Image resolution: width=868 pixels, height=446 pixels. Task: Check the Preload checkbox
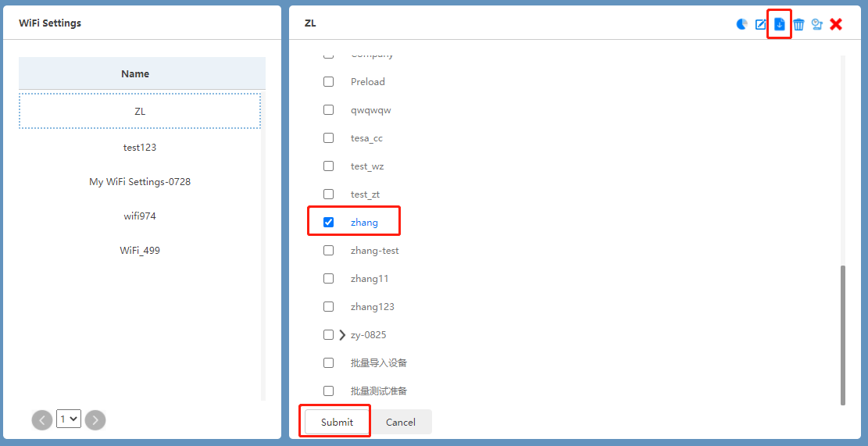point(329,82)
